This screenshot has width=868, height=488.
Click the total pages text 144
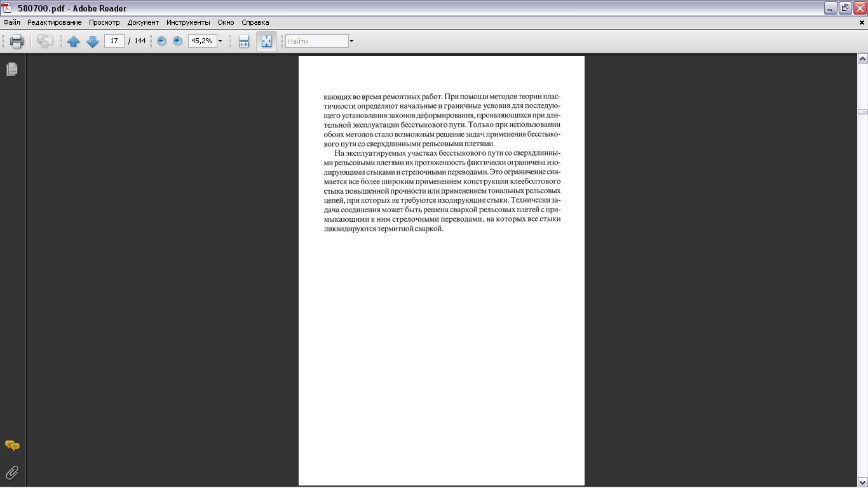[140, 41]
